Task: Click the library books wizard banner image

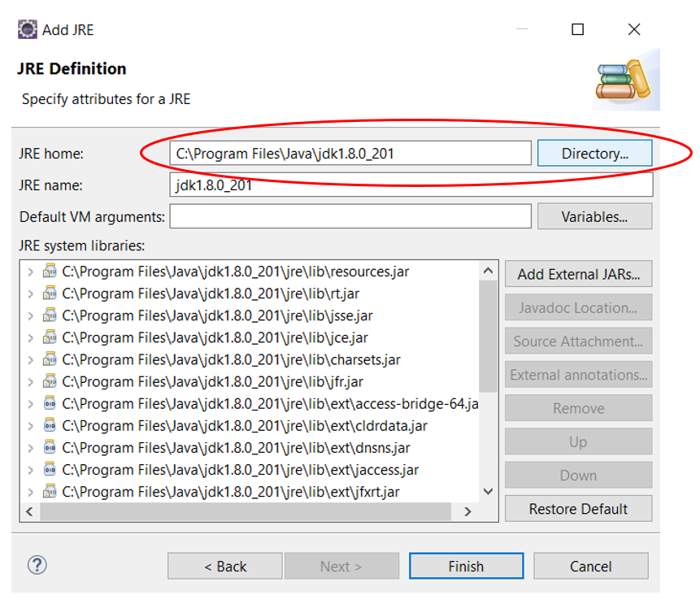Action: (624, 80)
